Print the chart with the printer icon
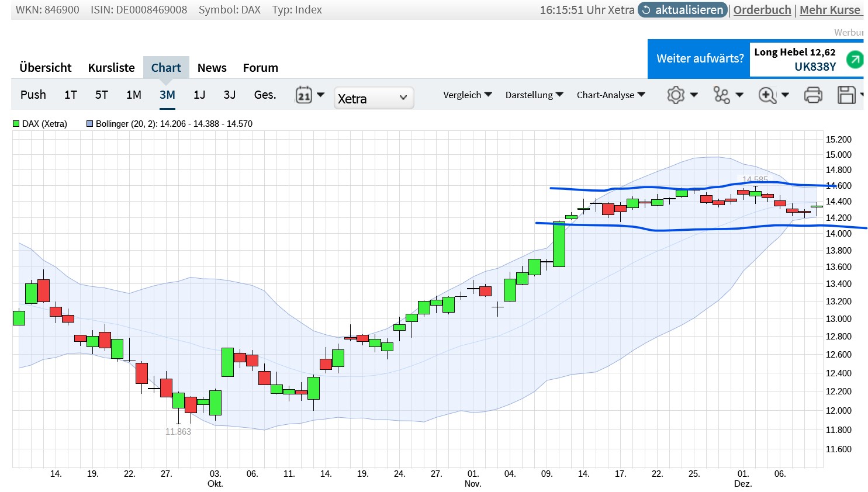The height and width of the screenshot is (492, 868). pyautogui.click(x=813, y=95)
